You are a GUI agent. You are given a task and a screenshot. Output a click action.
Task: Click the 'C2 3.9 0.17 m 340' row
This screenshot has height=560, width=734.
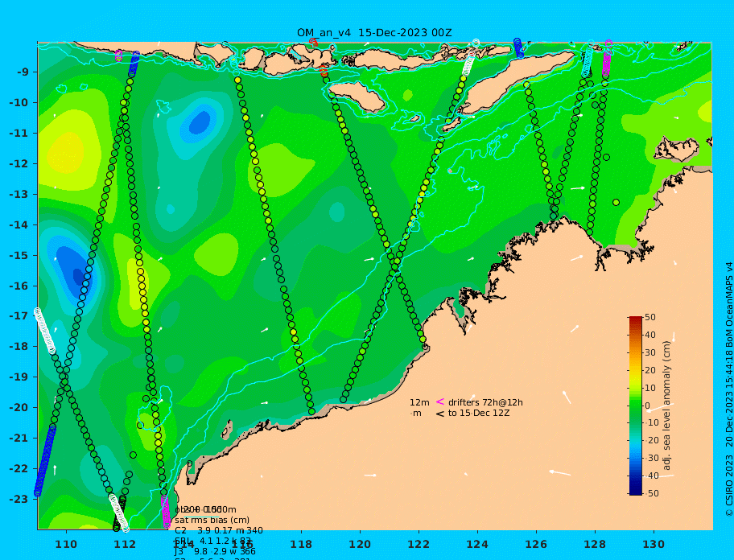point(219,530)
